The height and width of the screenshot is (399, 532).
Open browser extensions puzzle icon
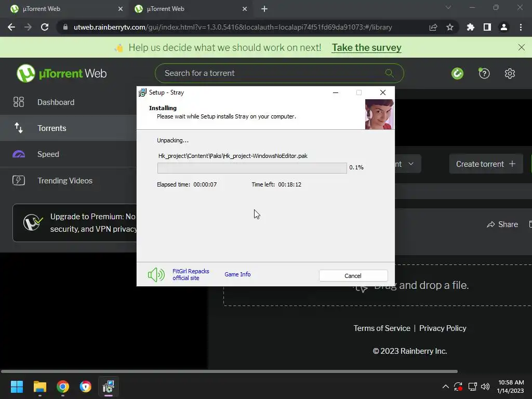click(x=470, y=27)
